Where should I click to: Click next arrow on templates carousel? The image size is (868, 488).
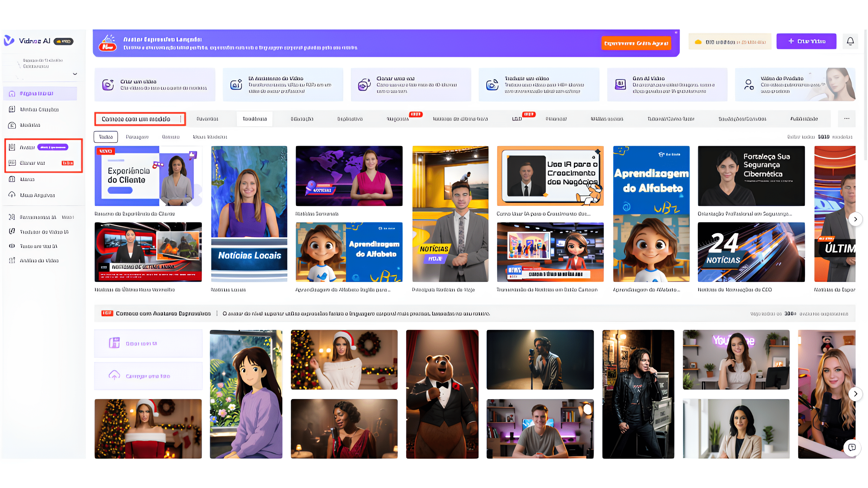click(855, 219)
